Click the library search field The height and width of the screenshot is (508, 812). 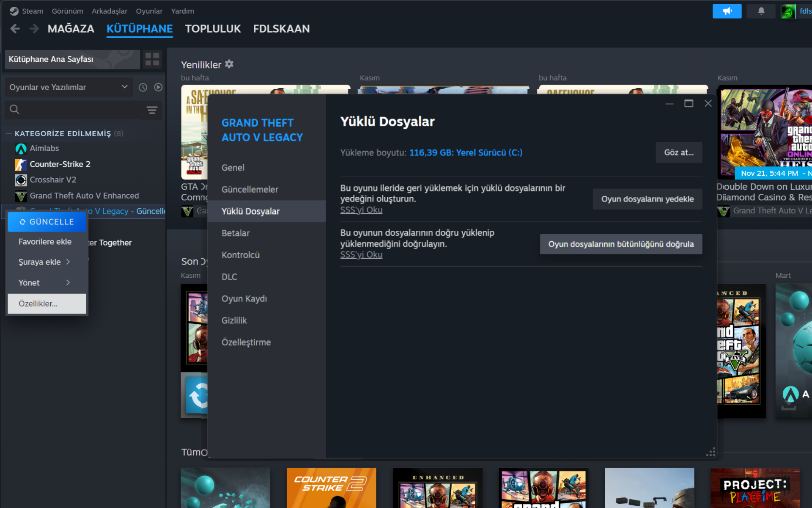(x=76, y=110)
